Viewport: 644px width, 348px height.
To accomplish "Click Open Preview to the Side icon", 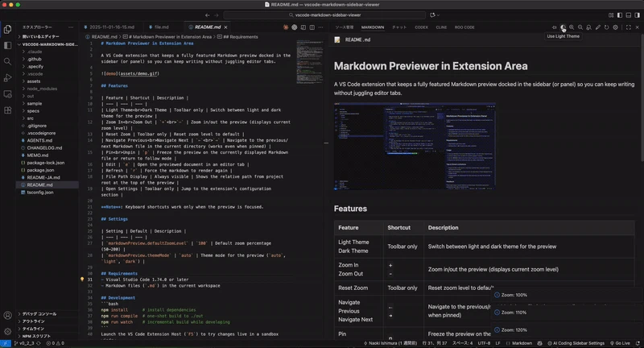I will [303, 27].
